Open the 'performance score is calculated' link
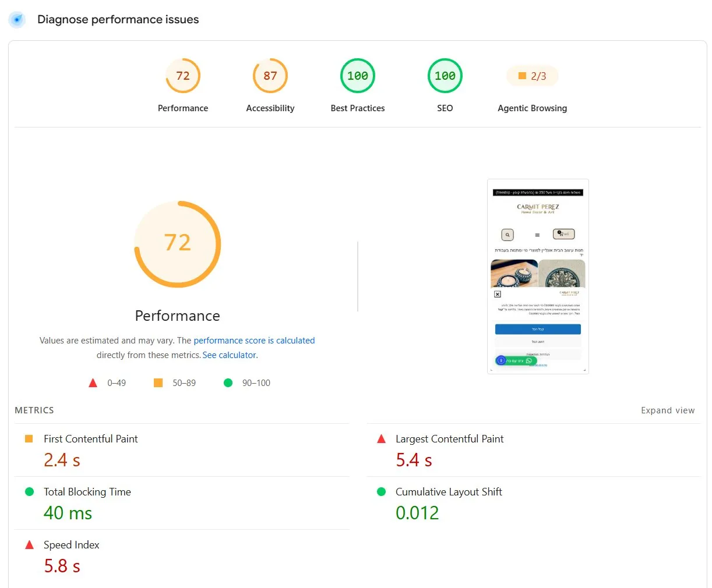This screenshot has height=588, width=712. 254,341
